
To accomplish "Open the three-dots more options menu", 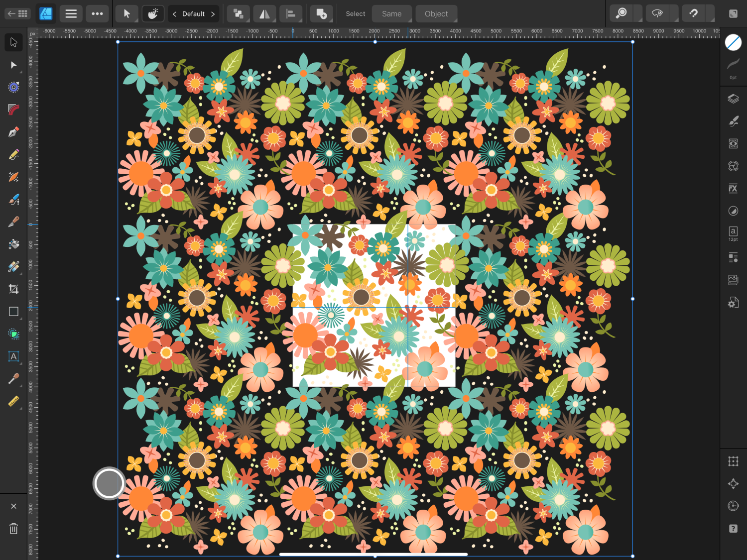I will [98, 14].
